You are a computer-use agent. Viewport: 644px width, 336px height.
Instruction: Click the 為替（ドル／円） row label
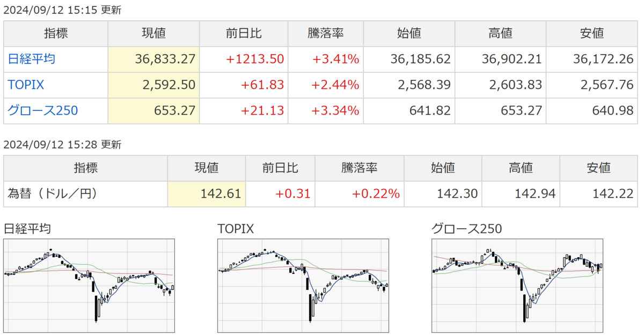pyautogui.click(x=53, y=194)
